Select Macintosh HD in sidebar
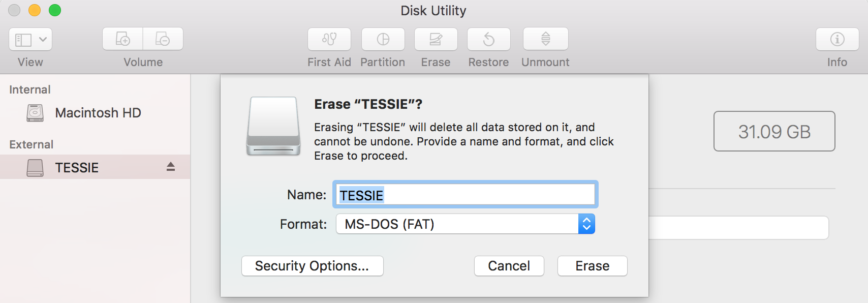Screen dimensions: 868x303 98,113
